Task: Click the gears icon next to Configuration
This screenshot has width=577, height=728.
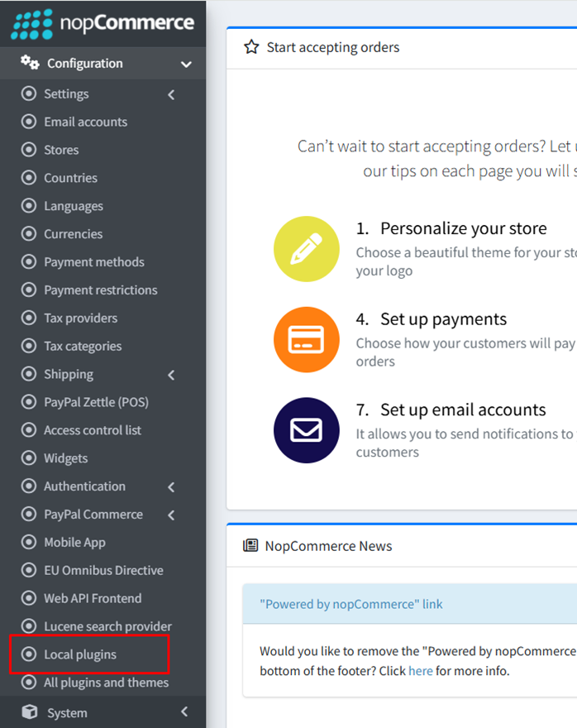Action: (x=30, y=63)
